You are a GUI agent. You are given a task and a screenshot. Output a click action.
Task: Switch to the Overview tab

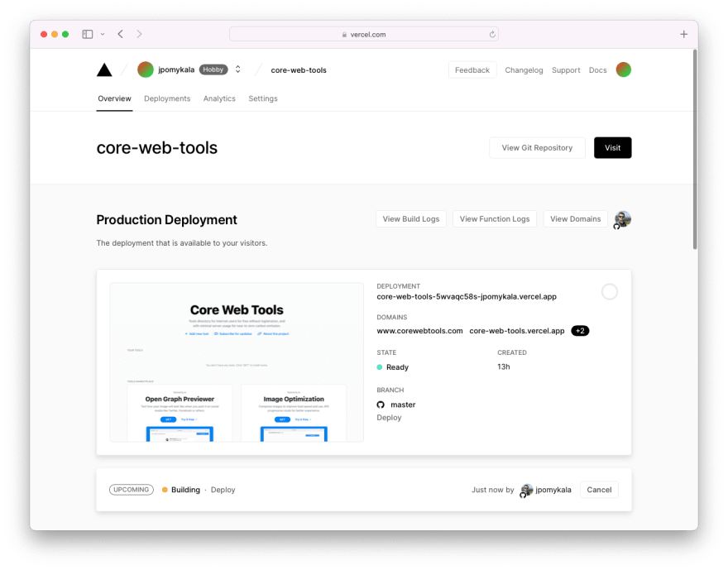coord(114,98)
